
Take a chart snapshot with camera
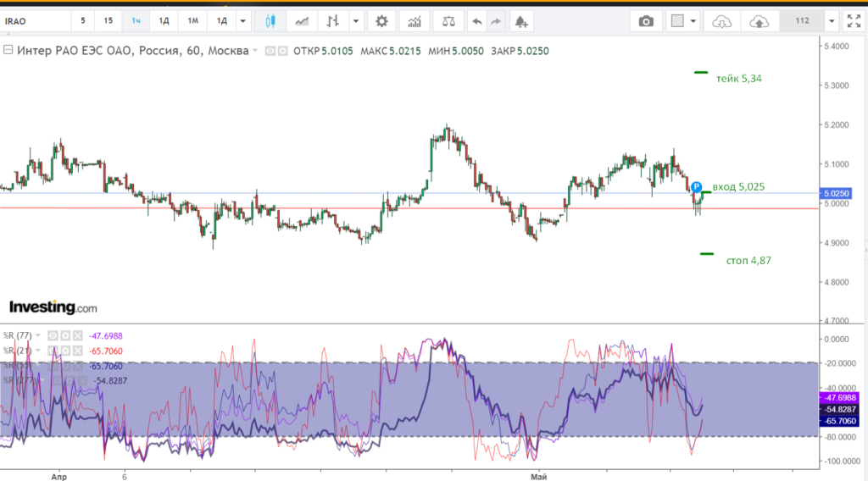point(646,21)
